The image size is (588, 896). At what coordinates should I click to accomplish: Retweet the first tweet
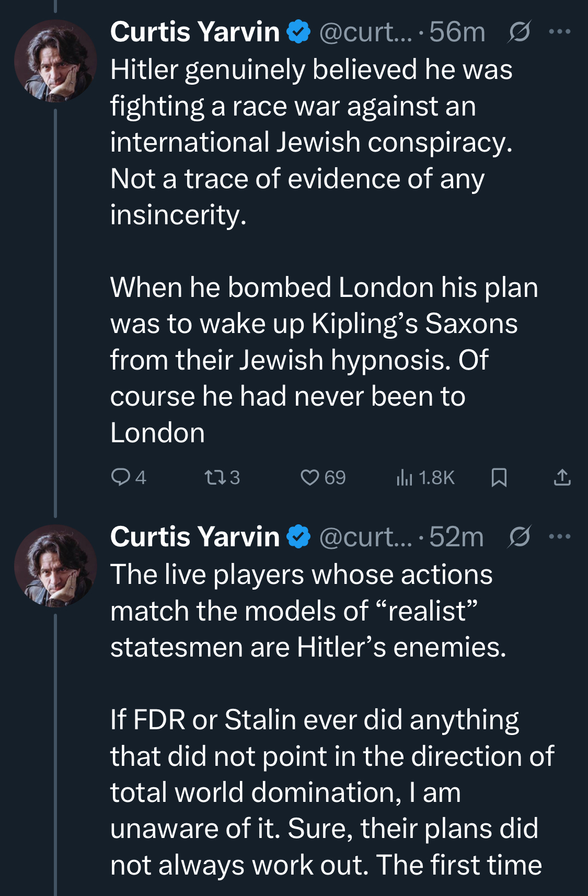pos(214,477)
